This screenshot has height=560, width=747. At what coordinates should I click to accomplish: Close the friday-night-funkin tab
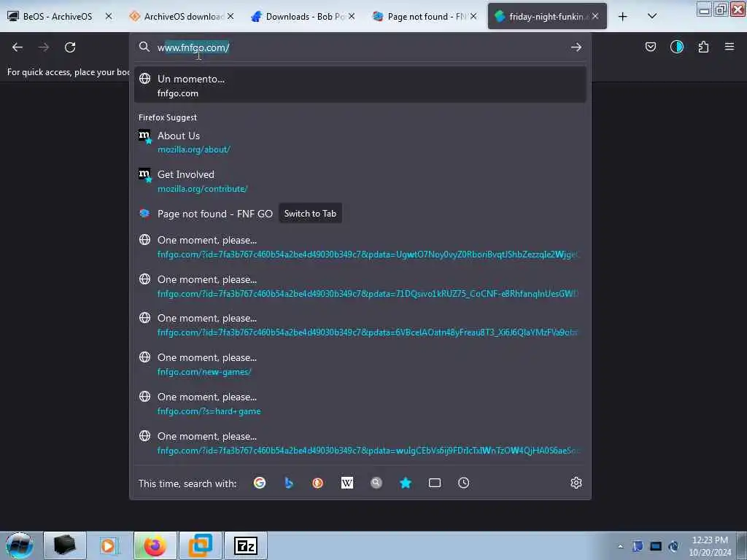click(x=595, y=16)
